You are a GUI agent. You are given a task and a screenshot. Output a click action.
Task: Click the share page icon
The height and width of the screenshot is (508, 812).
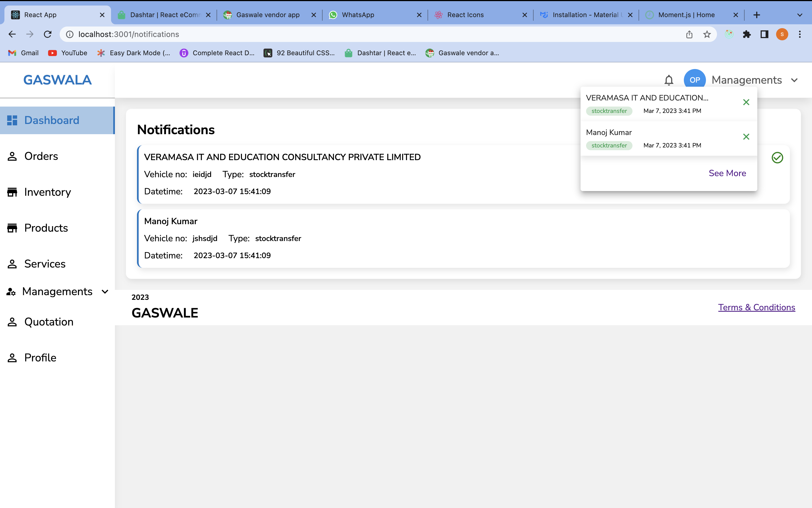pyautogui.click(x=689, y=34)
